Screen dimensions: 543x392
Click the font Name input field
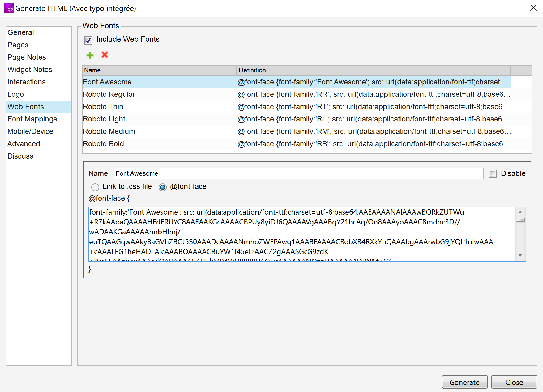pos(298,173)
